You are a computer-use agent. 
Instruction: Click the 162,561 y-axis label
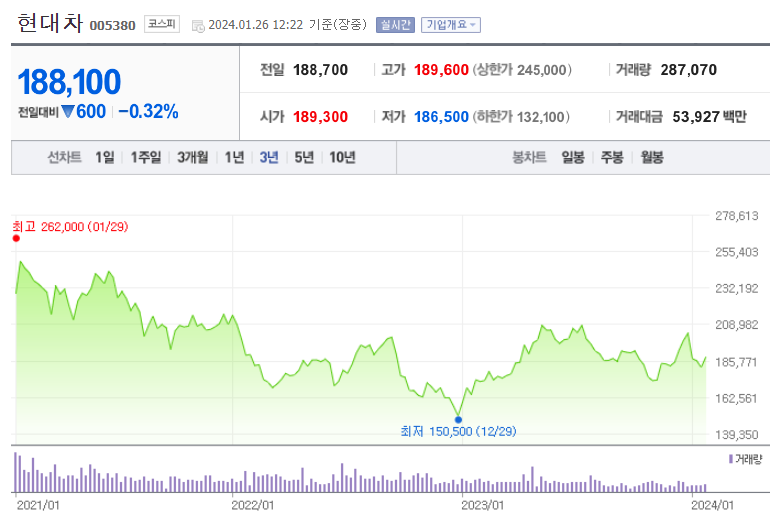pyautogui.click(x=737, y=398)
